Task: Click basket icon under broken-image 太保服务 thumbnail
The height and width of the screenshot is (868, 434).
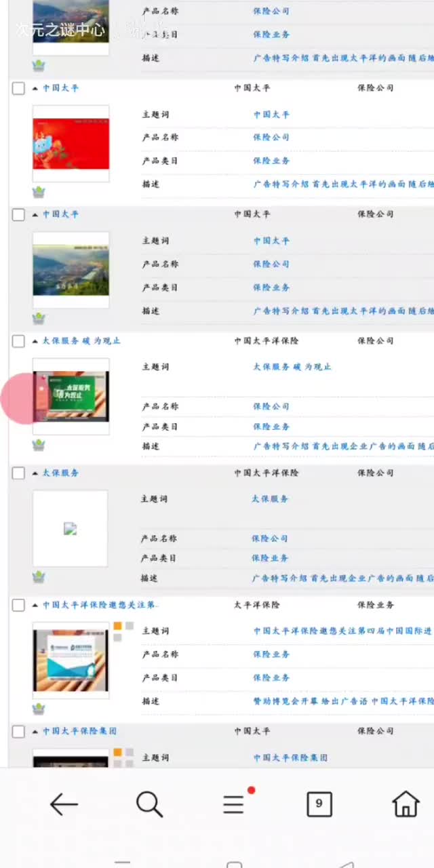Action: [39, 577]
